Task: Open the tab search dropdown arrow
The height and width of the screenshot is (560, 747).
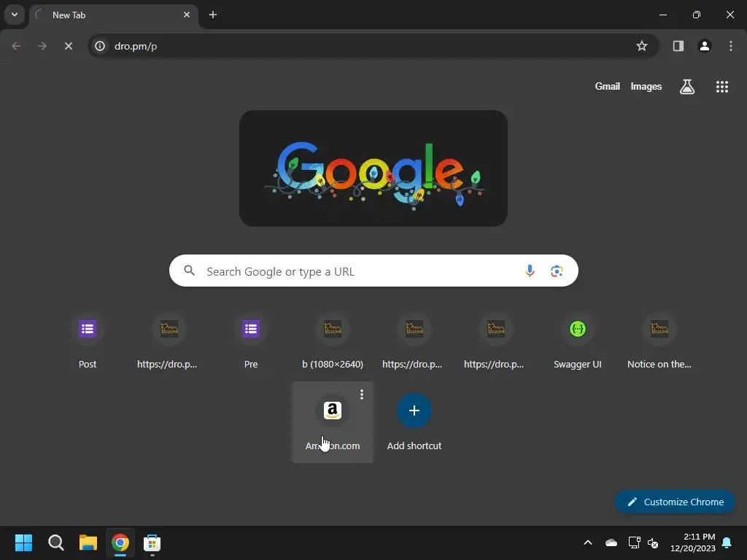Action: [x=15, y=15]
